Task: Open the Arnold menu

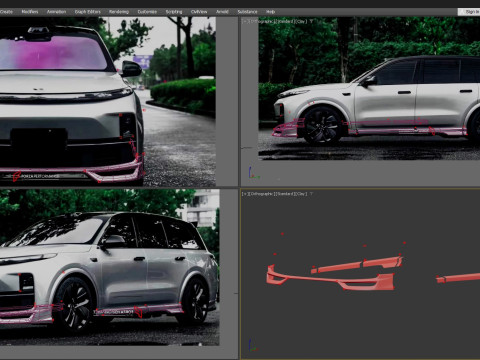Action: [222, 12]
